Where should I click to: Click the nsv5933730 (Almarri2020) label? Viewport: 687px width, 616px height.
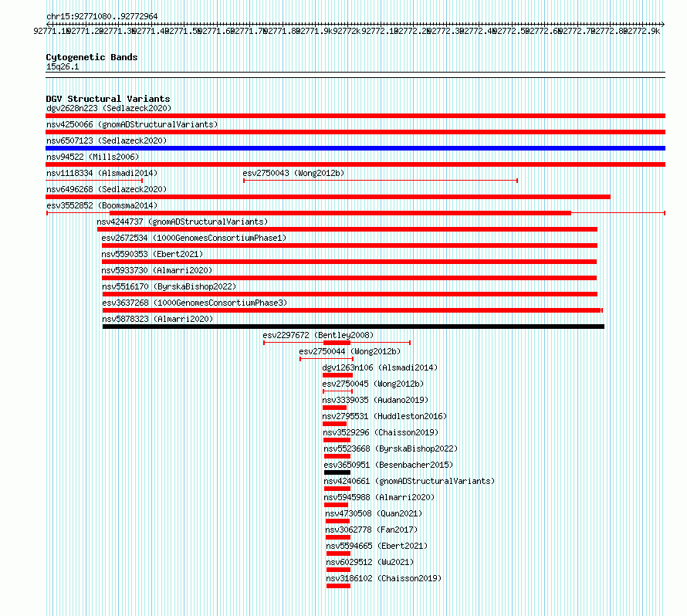point(157,270)
